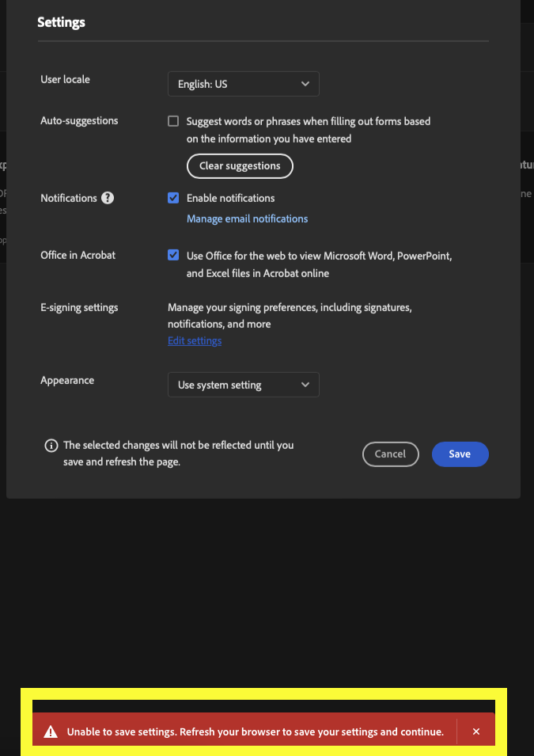
Task: Open Edit settings for e-signing preferences
Action: pos(194,340)
